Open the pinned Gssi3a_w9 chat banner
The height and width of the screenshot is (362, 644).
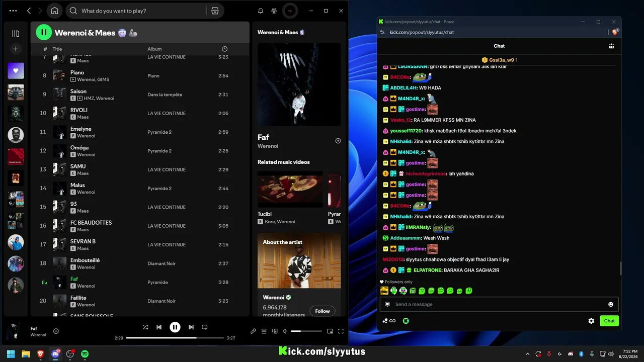pos(499,60)
